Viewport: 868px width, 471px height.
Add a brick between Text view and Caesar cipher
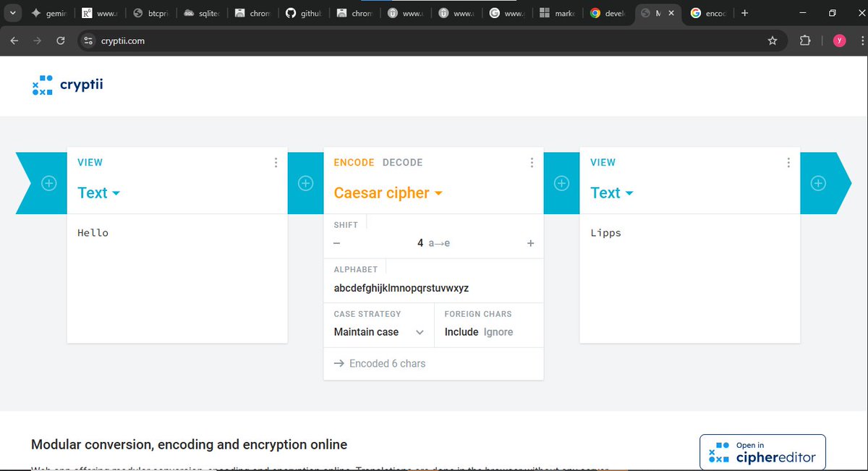305,183
